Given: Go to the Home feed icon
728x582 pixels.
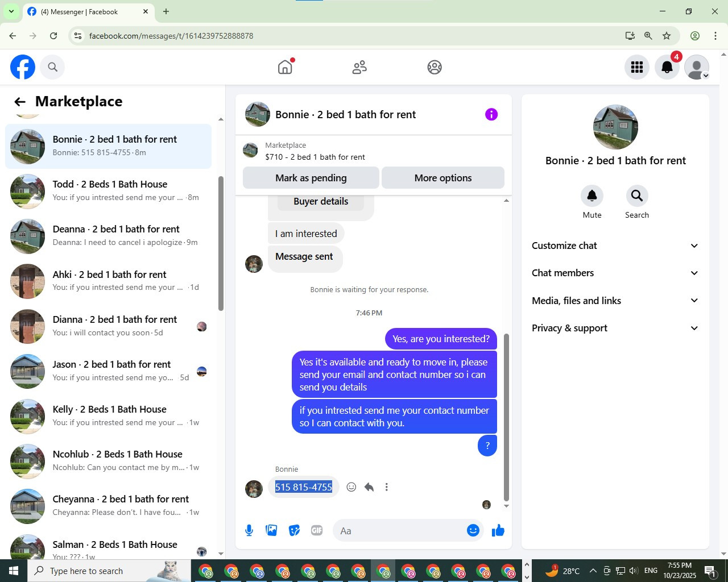Looking at the screenshot, I should tap(285, 67).
